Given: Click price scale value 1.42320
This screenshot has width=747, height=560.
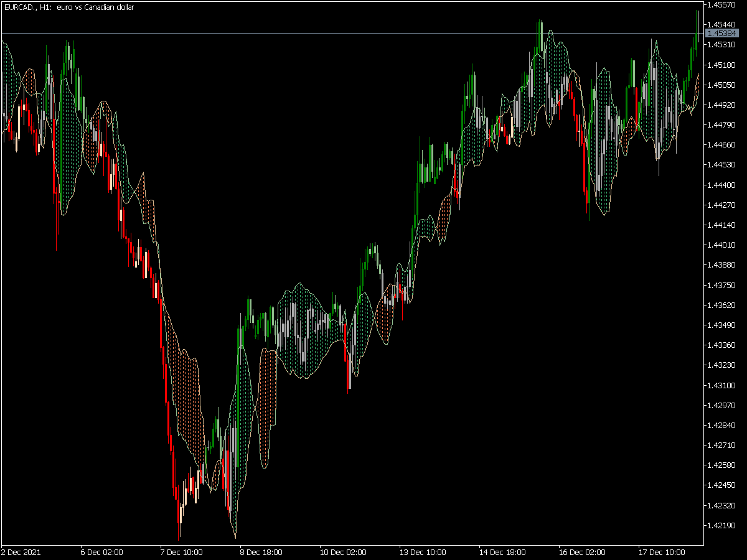Looking at the screenshot, I should (721, 505).
